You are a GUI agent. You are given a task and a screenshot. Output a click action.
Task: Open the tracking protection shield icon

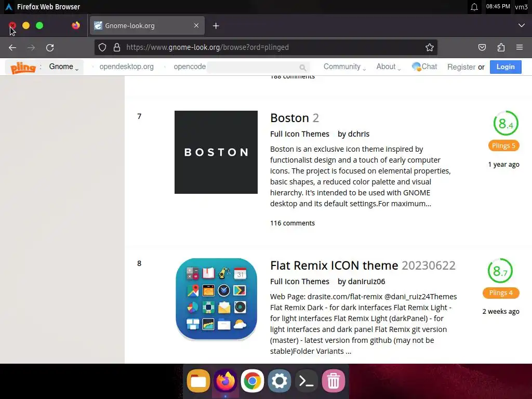[102, 47]
